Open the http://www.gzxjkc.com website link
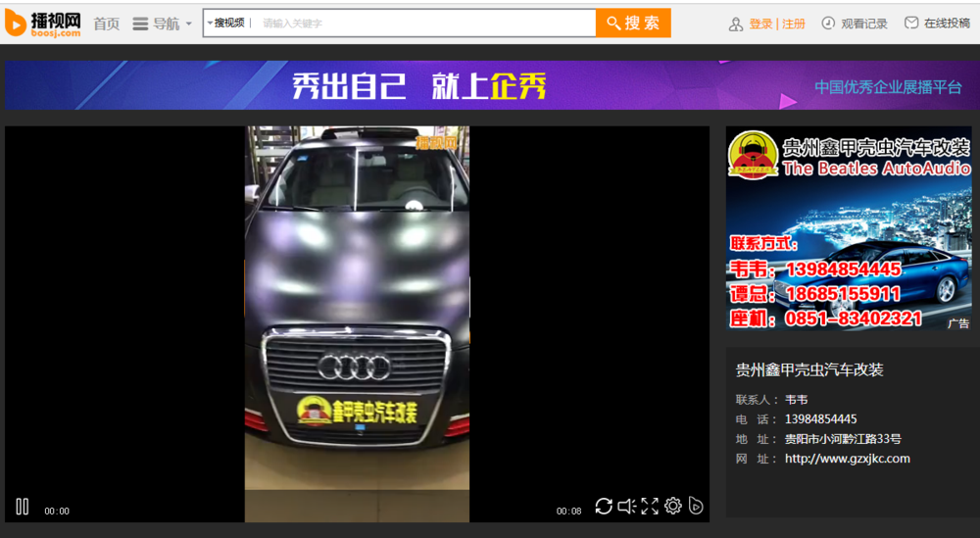Viewport: 980px width, 538px height. pos(848,459)
